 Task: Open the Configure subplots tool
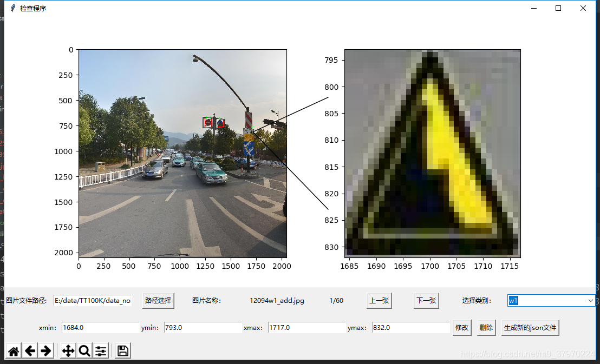(101, 350)
